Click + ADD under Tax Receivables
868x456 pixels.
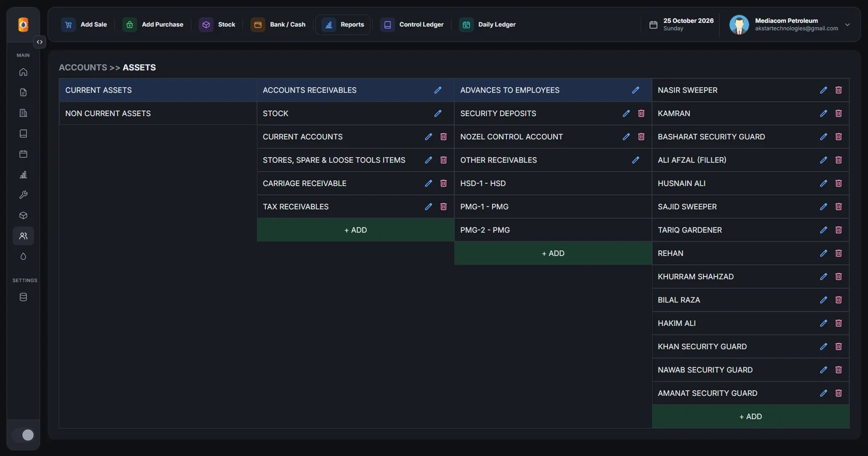(355, 230)
